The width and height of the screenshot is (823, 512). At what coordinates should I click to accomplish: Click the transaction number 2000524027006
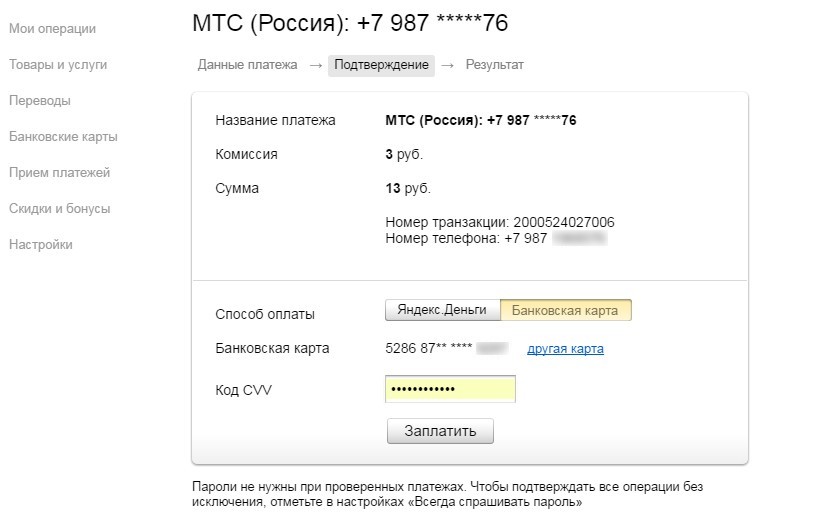click(564, 222)
